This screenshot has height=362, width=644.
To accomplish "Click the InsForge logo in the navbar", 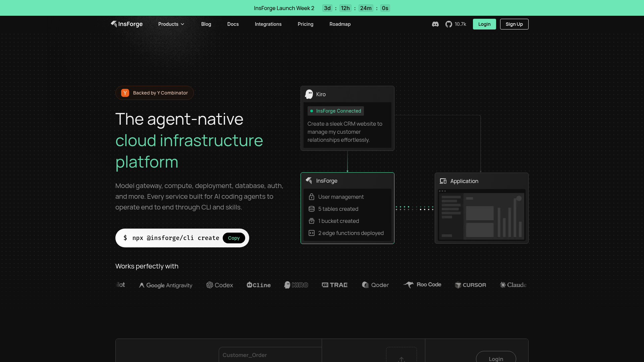I will tap(127, 24).
